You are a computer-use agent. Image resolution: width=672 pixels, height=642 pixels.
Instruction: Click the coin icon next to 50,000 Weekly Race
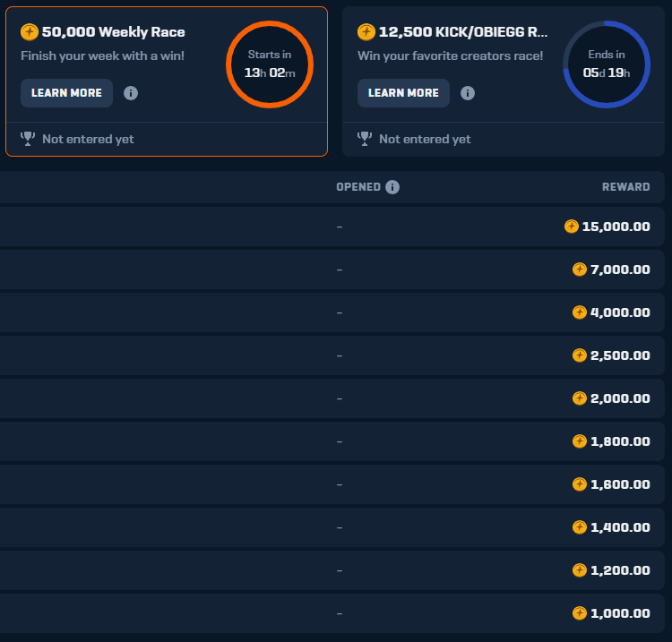tap(30, 32)
